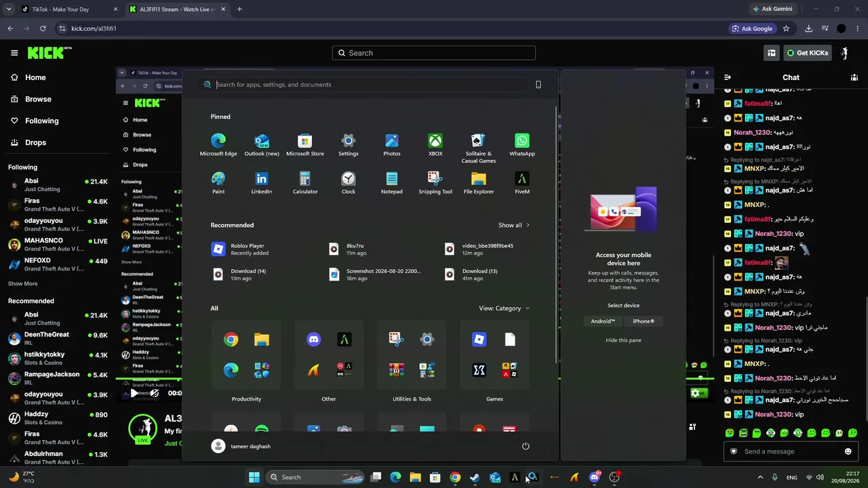Toggle the Kick sidebar hamburger menu

pos(14,53)
